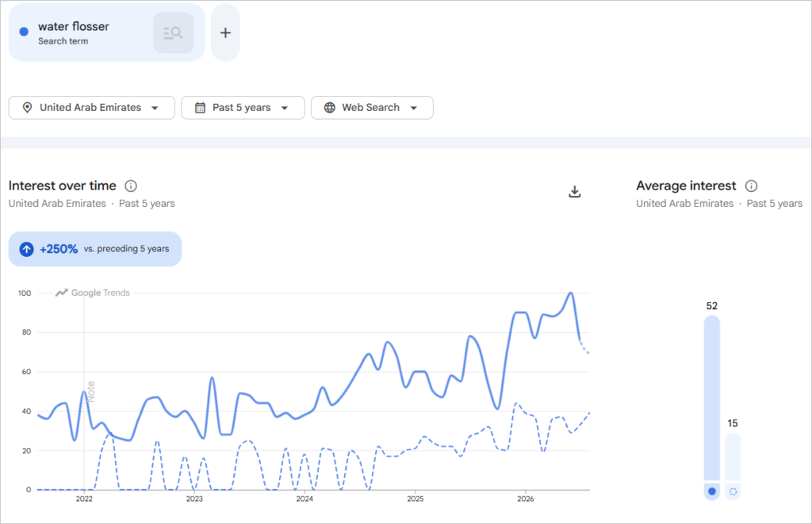Click the 2025 label on the x-axis

(x=416, y=499)
